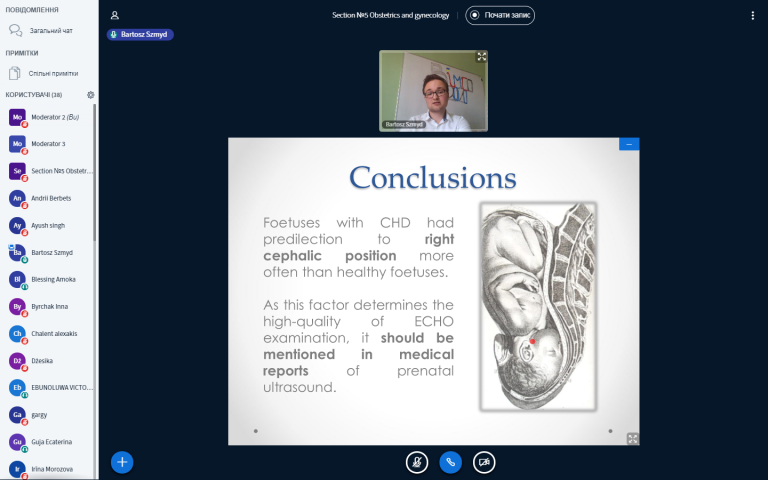Open the users list settings gear
Image resolution: width=768 pixels, height=480 pixels.
[90, 95]
